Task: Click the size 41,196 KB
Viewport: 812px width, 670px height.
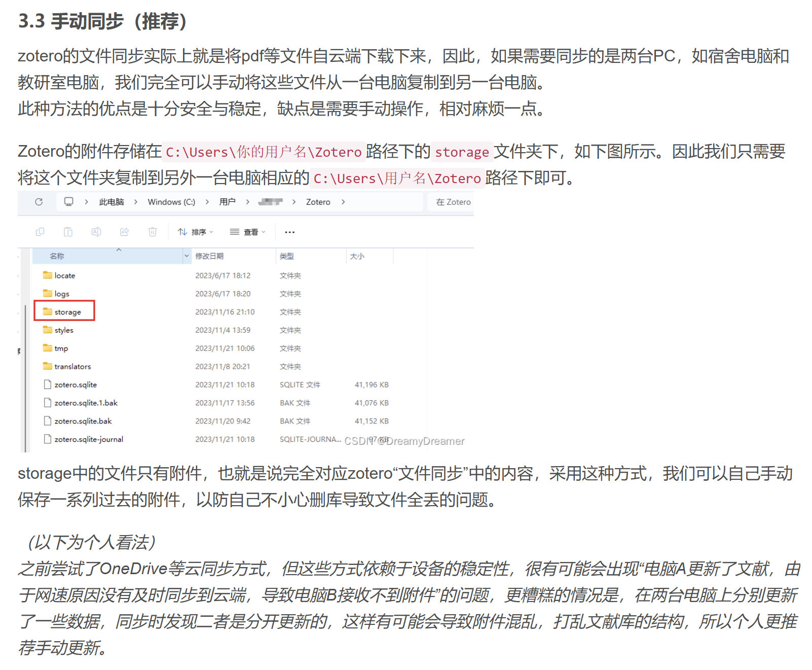Action: (x=372, y=384)
